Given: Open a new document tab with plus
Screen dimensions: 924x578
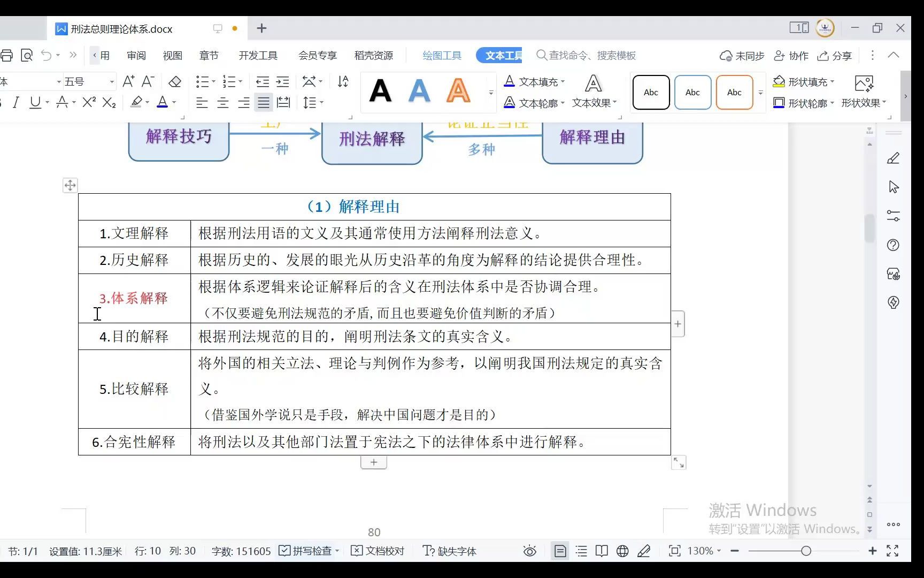Looking at the screenshot, I should [x=261, y=28].
